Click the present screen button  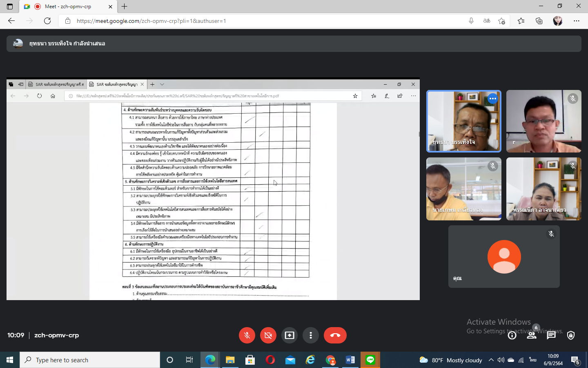pyautogui.click(x=290, y=335)
